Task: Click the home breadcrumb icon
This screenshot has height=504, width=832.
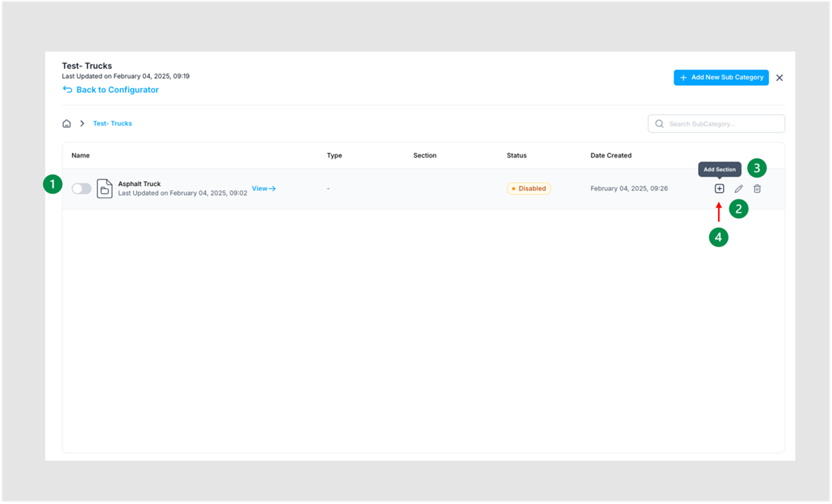Action: tap(67, 123)
